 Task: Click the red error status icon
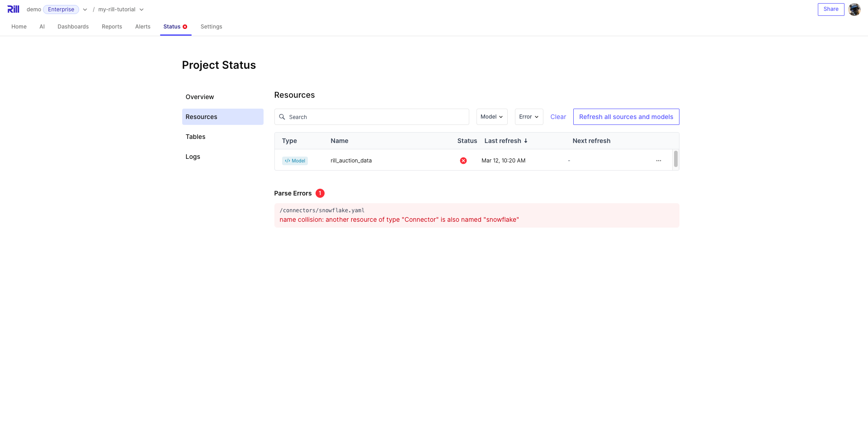coord(463,161)
